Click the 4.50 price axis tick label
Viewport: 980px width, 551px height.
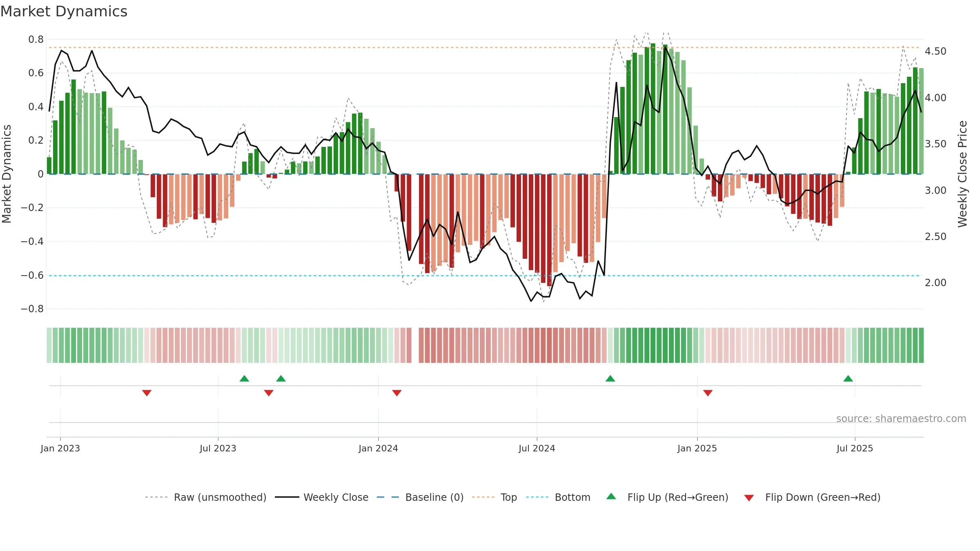coord(935,51)
